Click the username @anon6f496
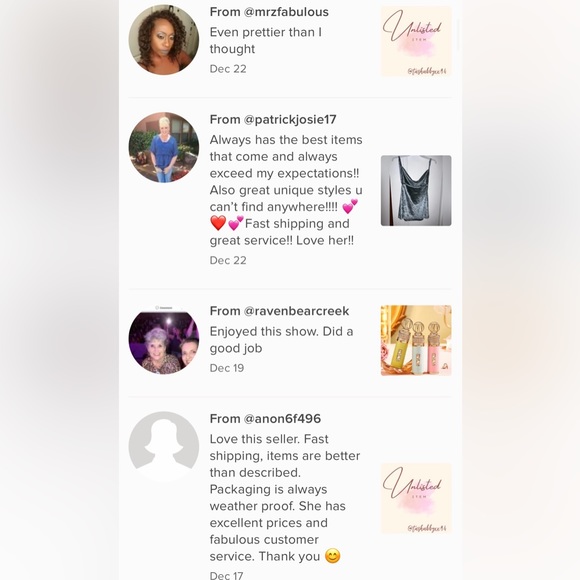This screenshot has width=580, height=580. (x=282, y=419)
